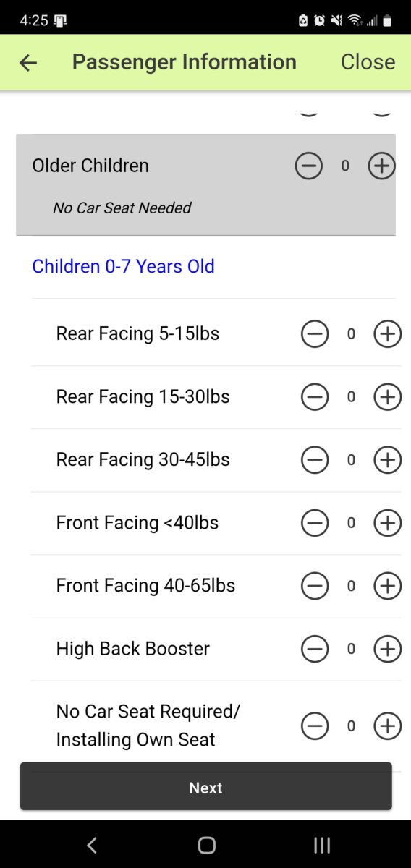The height and width of the screenshot is (868, 411).
Task: Remove one High Back Booster seat
Action: coord(315,650)
